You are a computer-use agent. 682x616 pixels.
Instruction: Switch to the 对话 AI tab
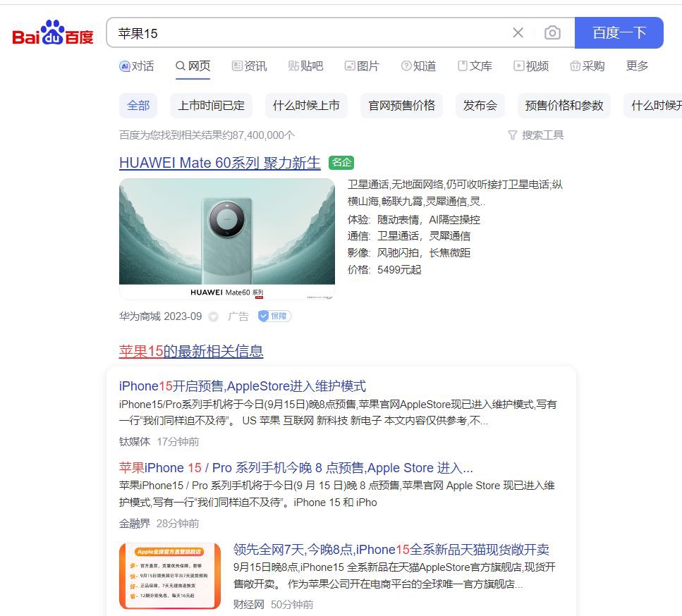coord(137,66)
